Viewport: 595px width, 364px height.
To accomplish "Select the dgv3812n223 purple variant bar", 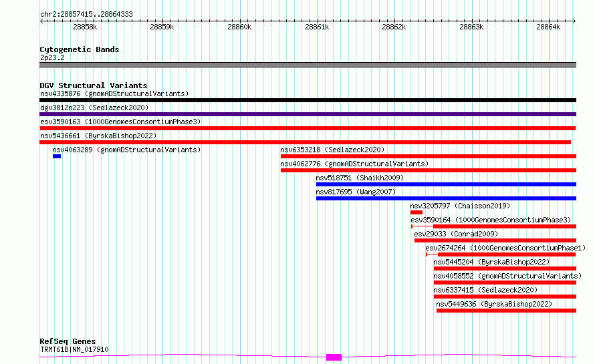I will click(x=308, y=114).
